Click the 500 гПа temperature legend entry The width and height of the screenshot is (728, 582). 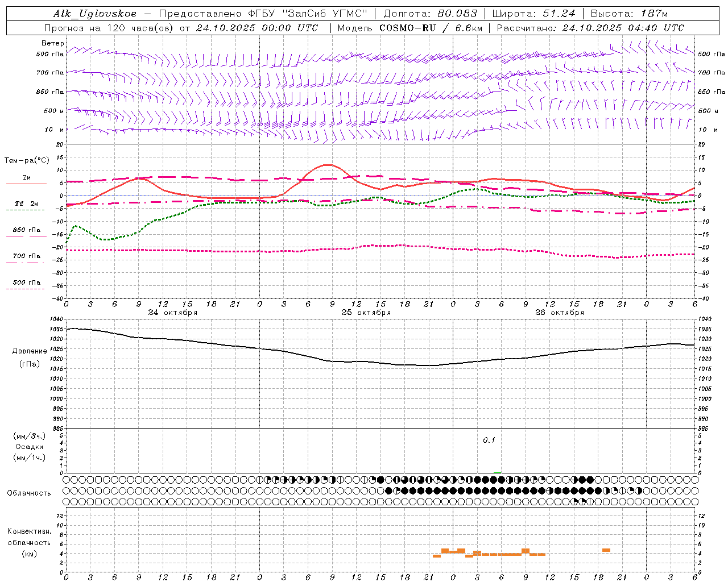[27, 282]
